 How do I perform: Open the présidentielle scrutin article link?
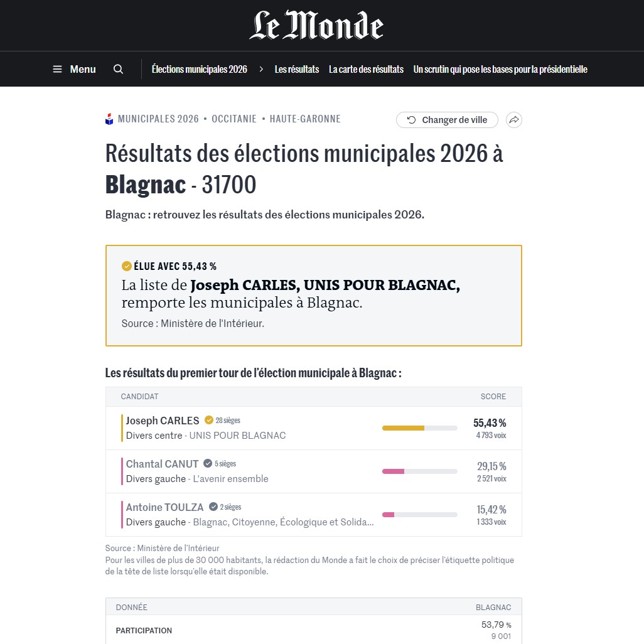(x=500, y=69)
